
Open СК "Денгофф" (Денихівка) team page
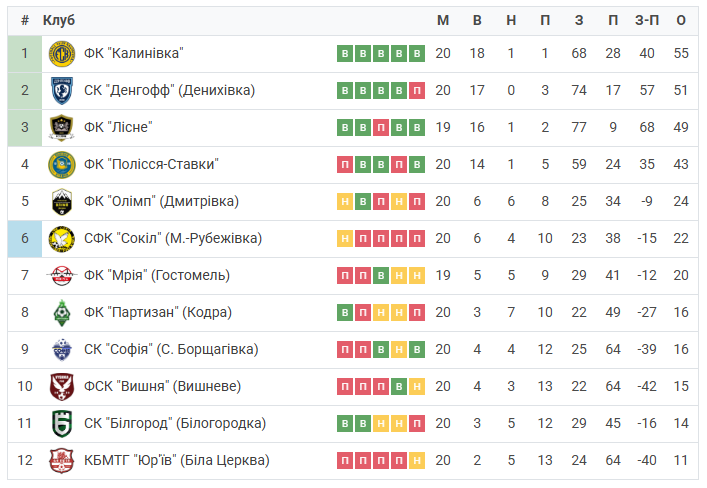(170, 91)
